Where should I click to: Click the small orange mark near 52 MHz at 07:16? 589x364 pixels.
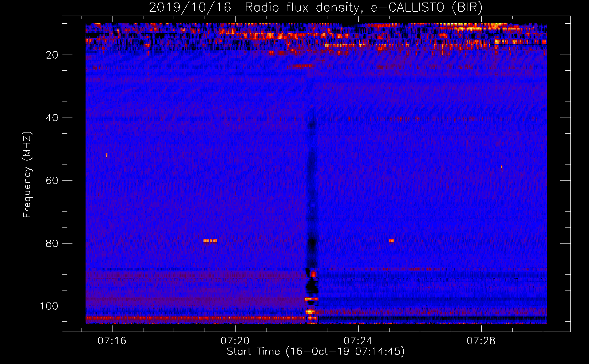click(x=107, y=155)
